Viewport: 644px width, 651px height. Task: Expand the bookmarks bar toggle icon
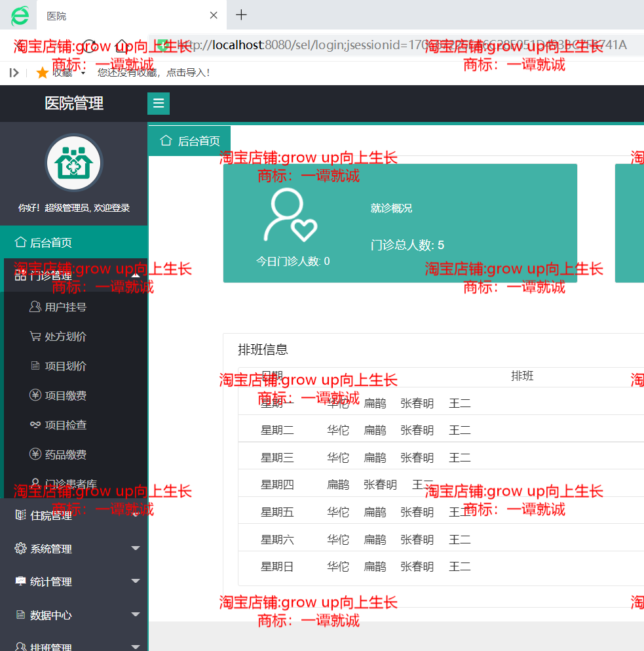coord(14,73)
